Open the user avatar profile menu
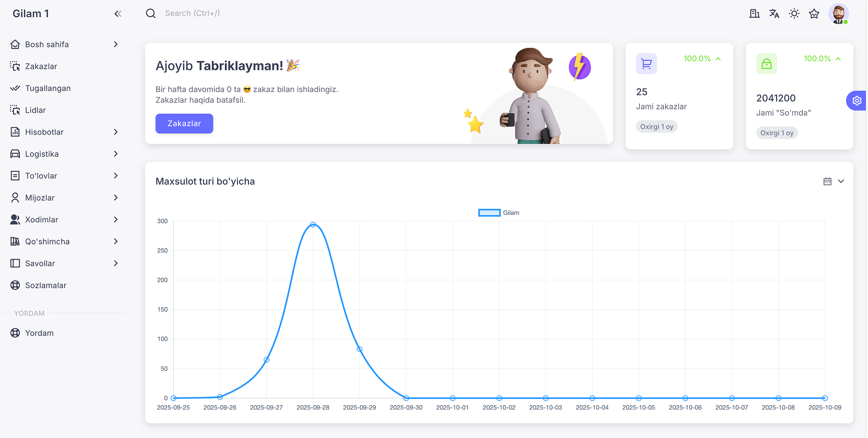Image resolution: width=868 pixels, height=438 pixels. click(838, 14)
